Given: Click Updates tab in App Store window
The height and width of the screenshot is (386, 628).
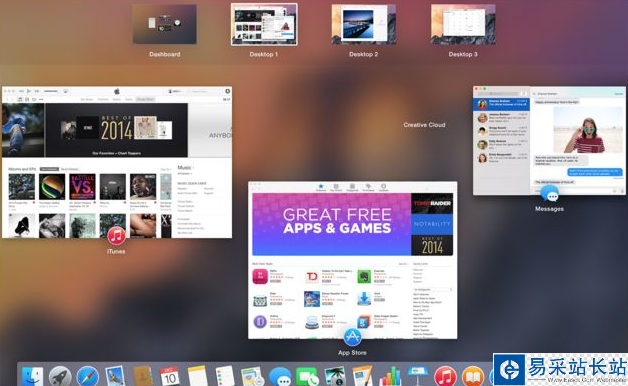Looking at the screenshot, I should pos(383,187).
